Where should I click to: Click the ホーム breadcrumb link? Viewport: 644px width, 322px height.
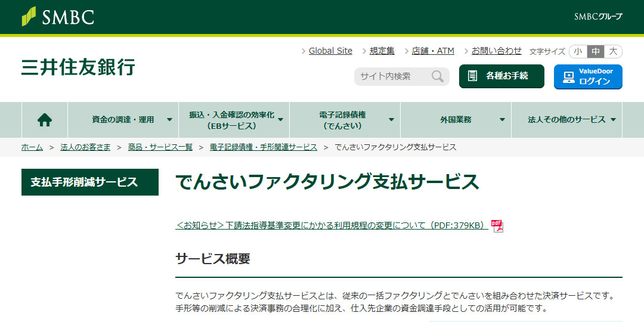tap(32, 147)
